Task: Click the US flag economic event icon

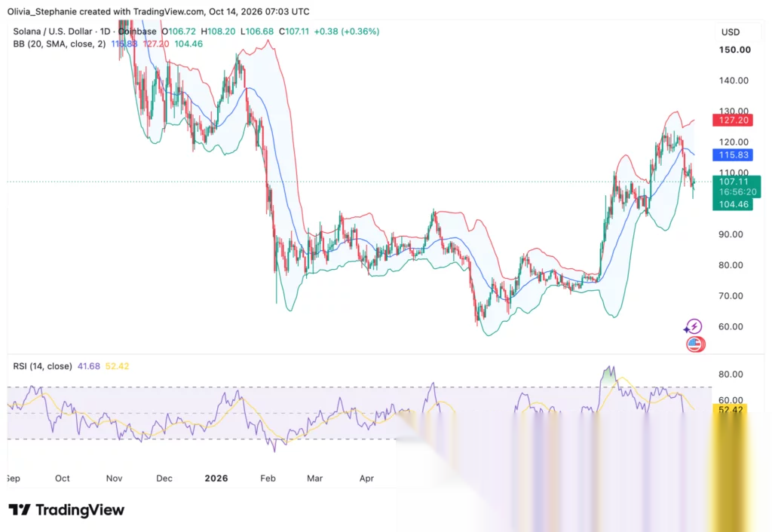Action: (694, 344)
